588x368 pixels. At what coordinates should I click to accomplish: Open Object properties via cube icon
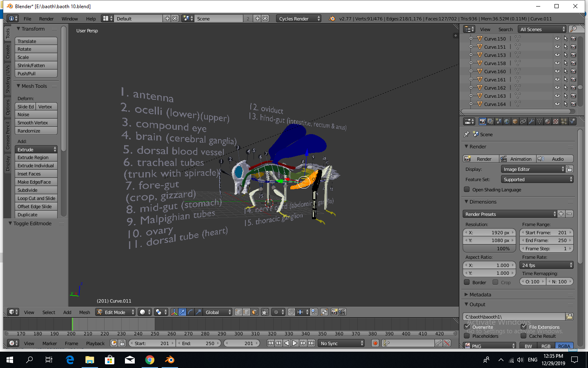515,121
